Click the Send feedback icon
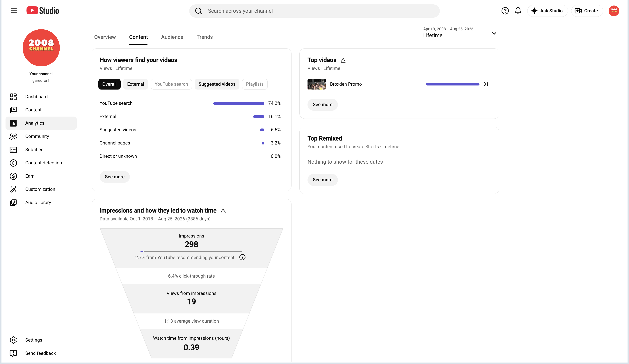Image resolution: width=629 pixels, height=364 pixels. 13,353
